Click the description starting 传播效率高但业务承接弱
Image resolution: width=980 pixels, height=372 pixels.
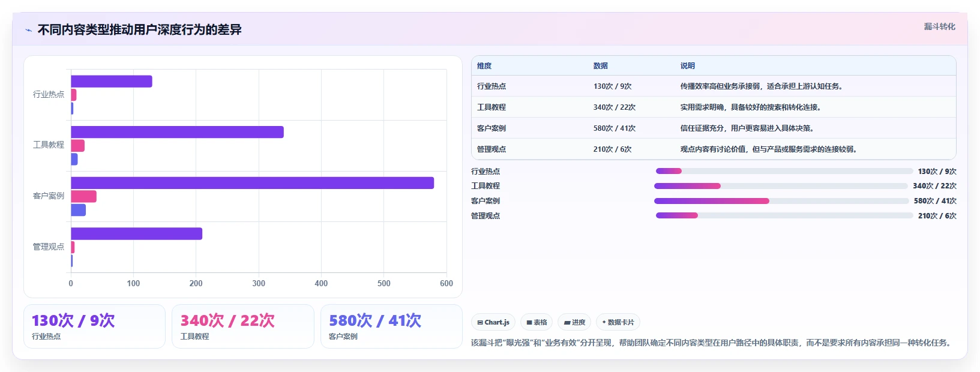point(763,86)
